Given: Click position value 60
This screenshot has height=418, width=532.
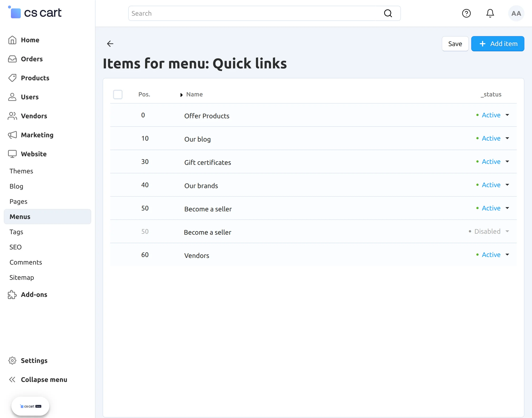Looking at the screenshot, I should pos(145,255).
